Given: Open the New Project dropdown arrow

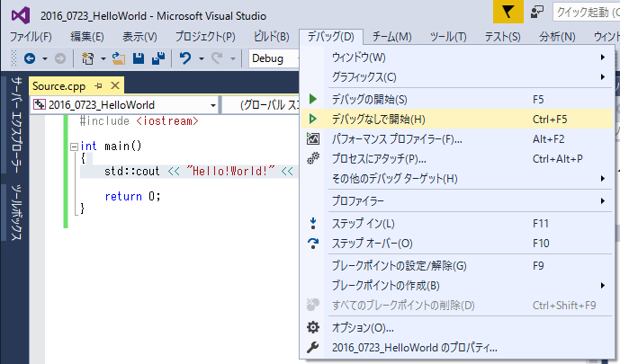Looking at the screenshot, I should click(103, 58).
